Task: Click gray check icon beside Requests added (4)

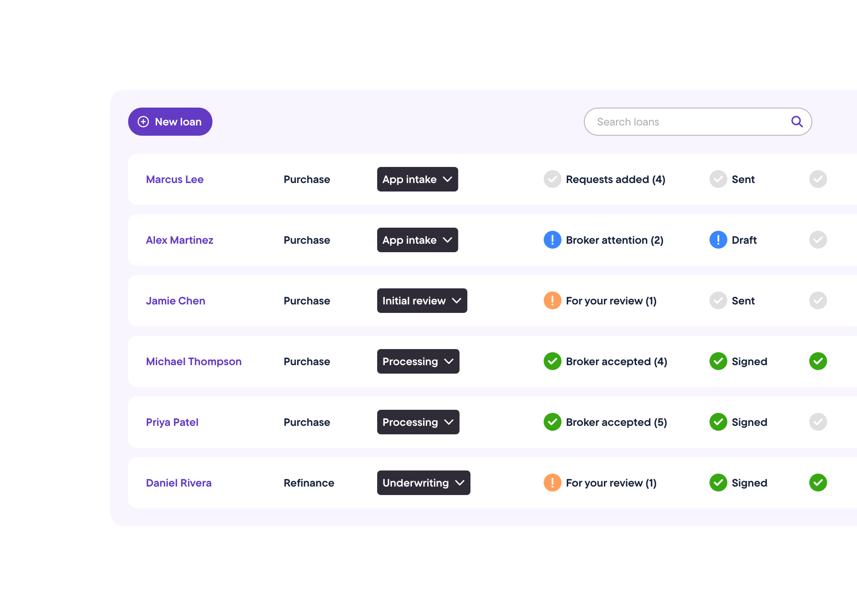Action: [x=552, y=179]
